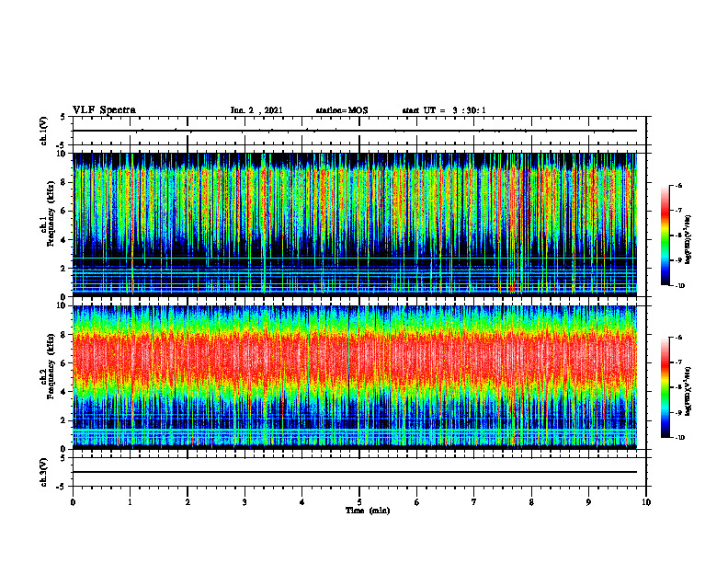The width and height of the screenshot is (728, 563).
Task: Click the ch.1 voltage waveform trace panel
Action: (359, 131)
